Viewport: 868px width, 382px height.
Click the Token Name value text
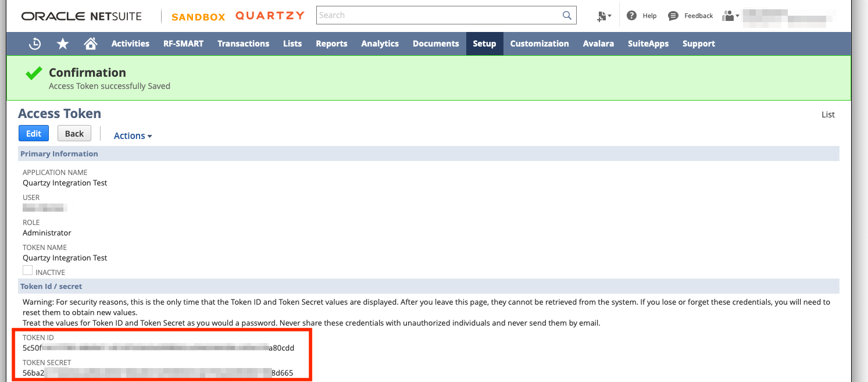coord(65,258)
